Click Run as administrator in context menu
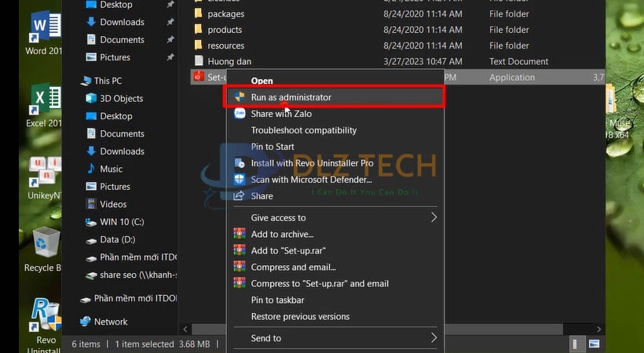Viewport: 644px width, 353px height. pos(334,97)
